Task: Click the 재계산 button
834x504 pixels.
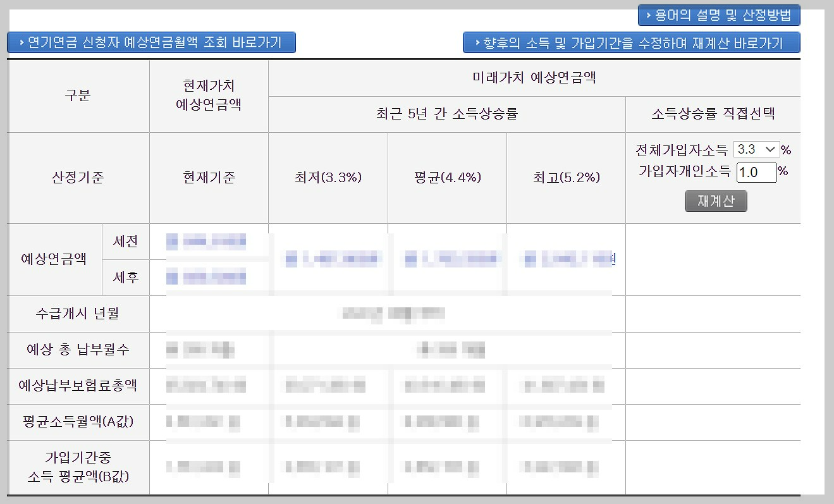Action: pos(716,201)
